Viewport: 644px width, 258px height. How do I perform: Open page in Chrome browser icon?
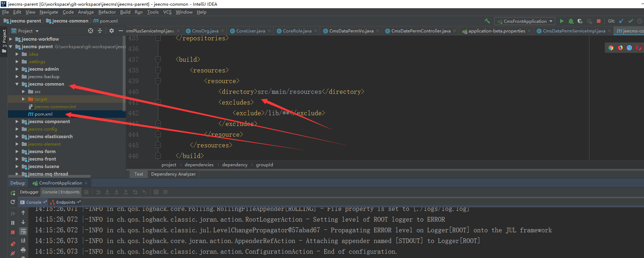click(x=611, y=48)
